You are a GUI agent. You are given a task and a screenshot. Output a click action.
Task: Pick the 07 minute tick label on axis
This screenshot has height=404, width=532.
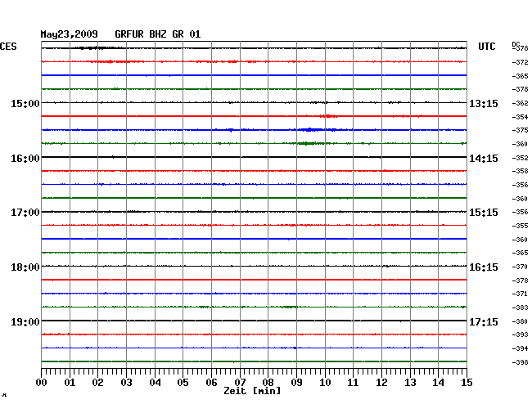240,383
